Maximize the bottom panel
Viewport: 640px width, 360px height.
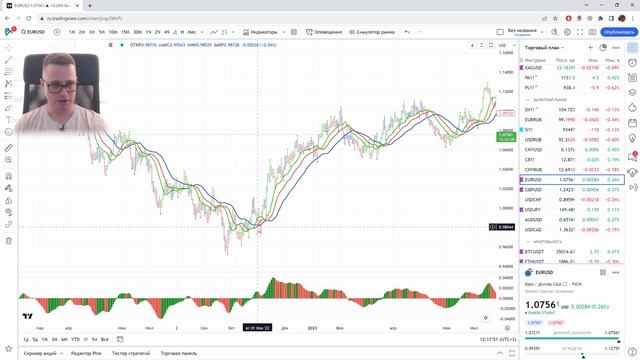512,353
